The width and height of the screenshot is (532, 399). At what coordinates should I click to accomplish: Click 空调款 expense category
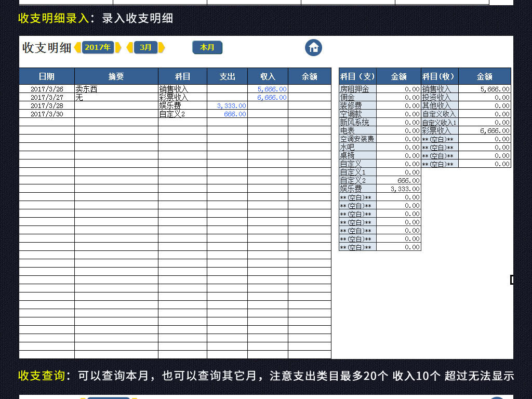[x=357, y=114]
